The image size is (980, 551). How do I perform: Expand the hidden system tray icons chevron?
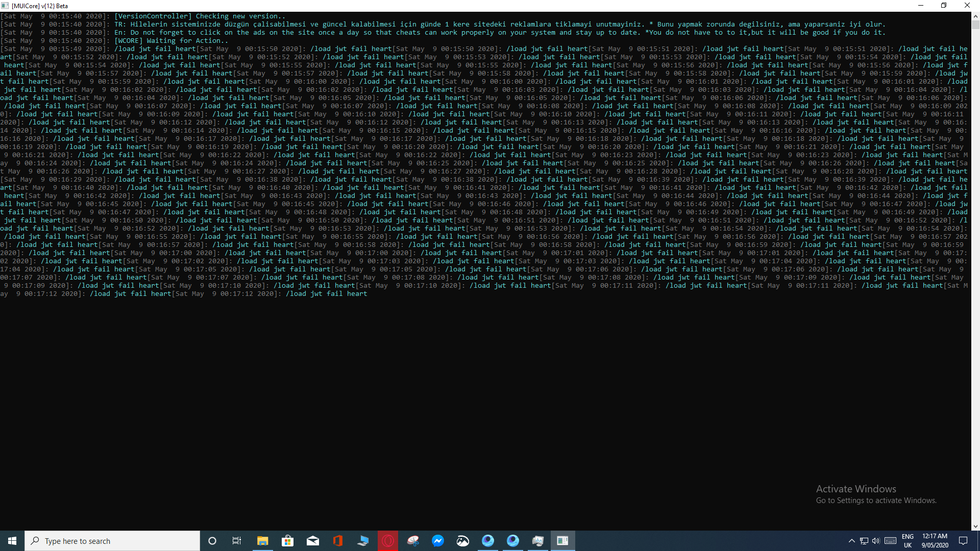851,541
